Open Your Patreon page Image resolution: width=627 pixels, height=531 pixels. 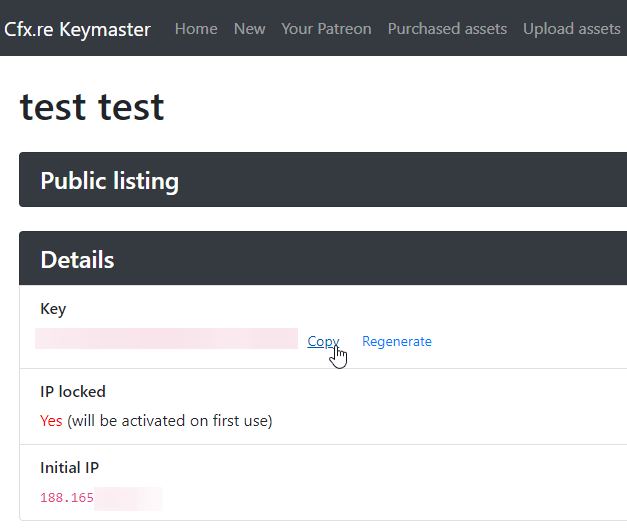[x=326, y=29]
